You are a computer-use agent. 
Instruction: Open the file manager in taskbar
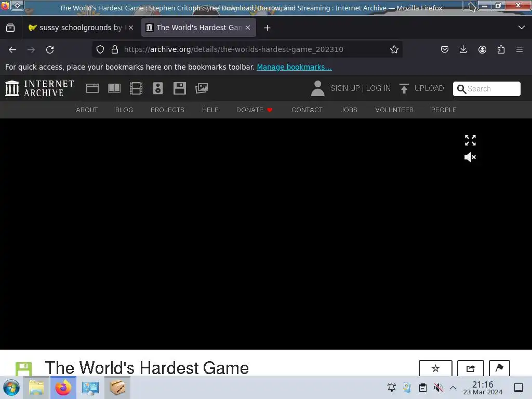point(36,388)
